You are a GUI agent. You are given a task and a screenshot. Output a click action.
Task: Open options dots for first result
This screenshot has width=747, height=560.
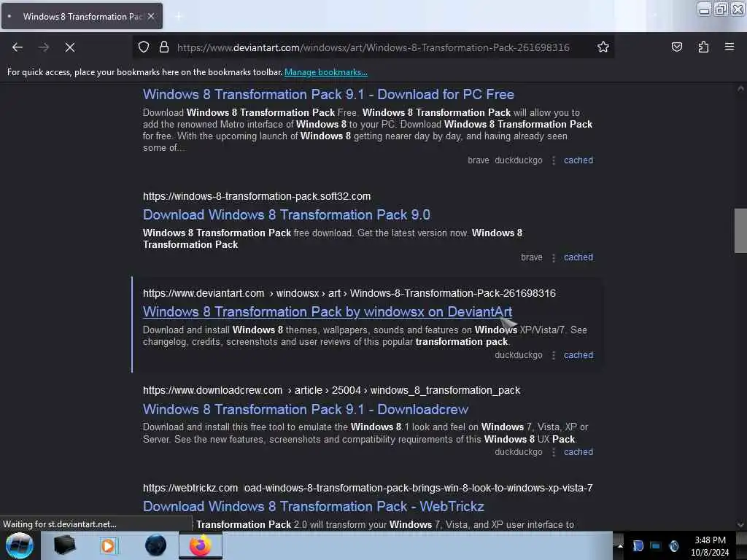pos(553,161)
